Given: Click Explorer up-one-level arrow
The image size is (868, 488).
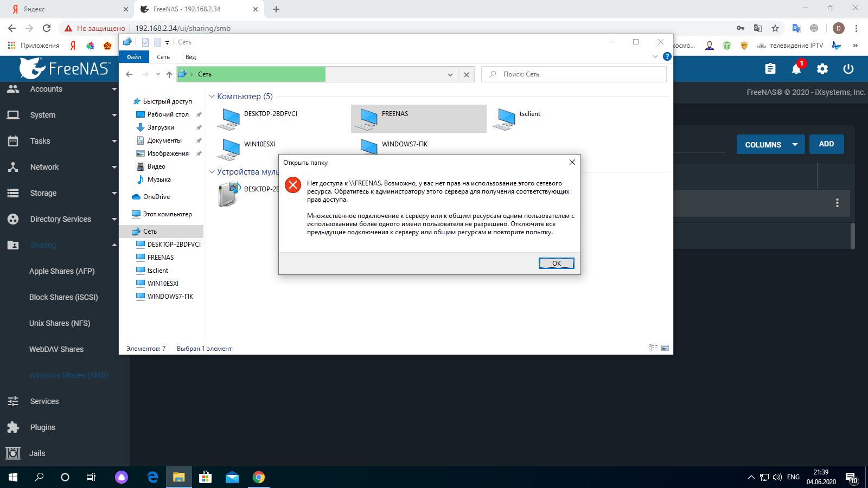Looking at the screenshot, I should 169,74.
